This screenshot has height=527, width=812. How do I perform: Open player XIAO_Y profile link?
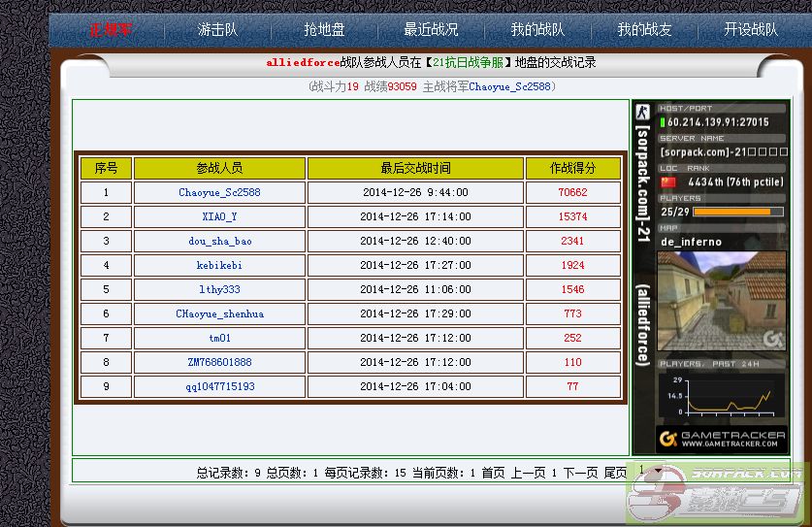coord(219,217)
